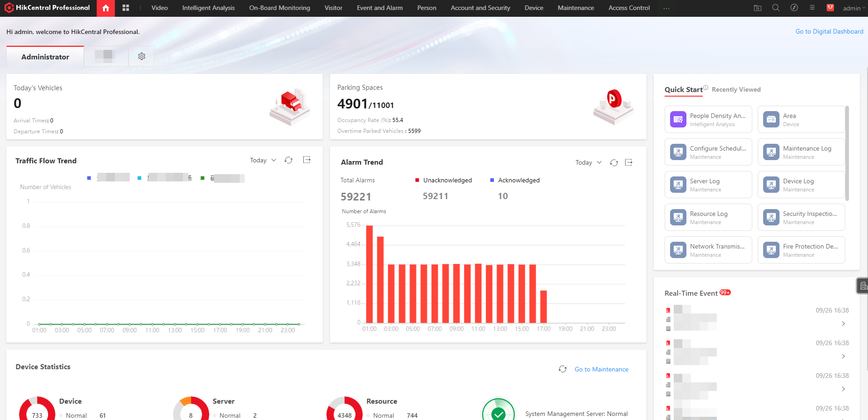
Task: Open People Density Analysis quick start
Action: 708,119
